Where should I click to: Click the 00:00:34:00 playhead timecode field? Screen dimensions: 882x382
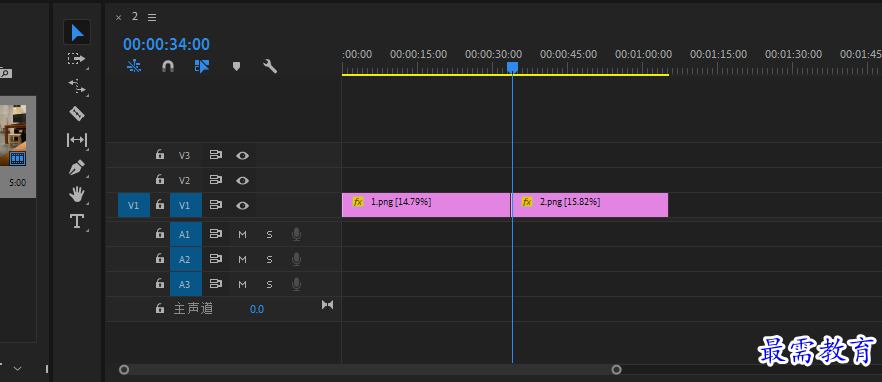tap(166, 44)
